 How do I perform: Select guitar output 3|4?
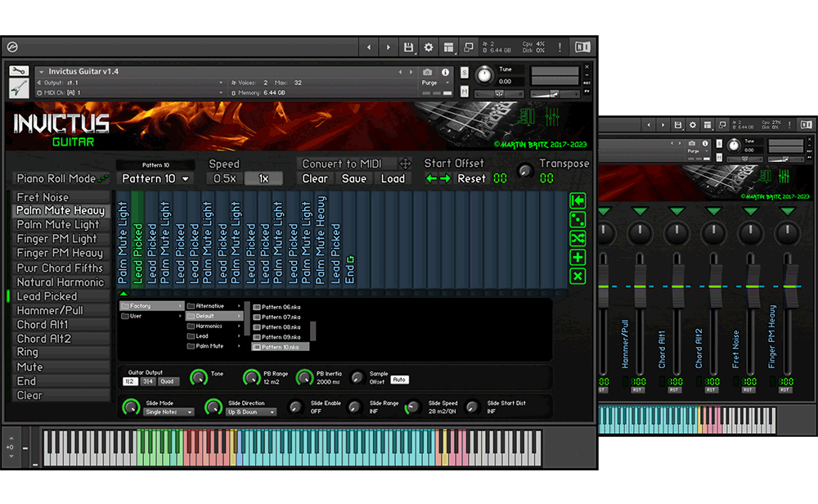(148, 381)
